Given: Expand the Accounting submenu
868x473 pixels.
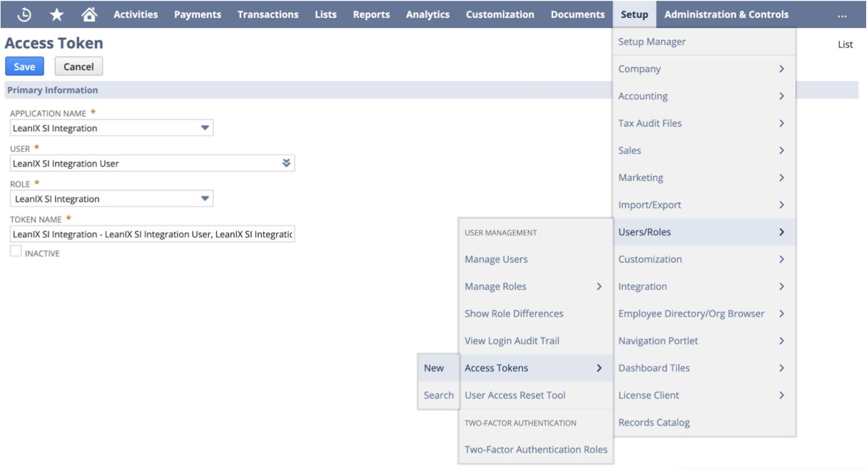Looking at the screenshot, I should (704, 96).
